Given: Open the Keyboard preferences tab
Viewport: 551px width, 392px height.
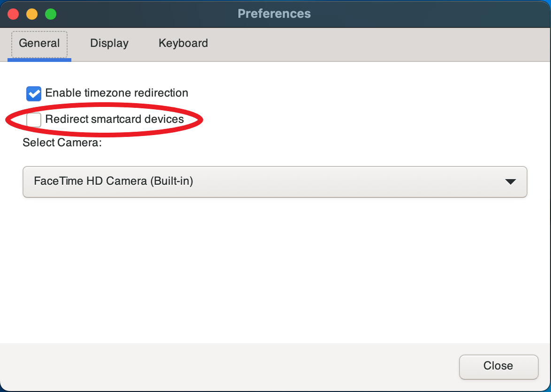Looking at the screenshot, I should [x=183, y=43].
